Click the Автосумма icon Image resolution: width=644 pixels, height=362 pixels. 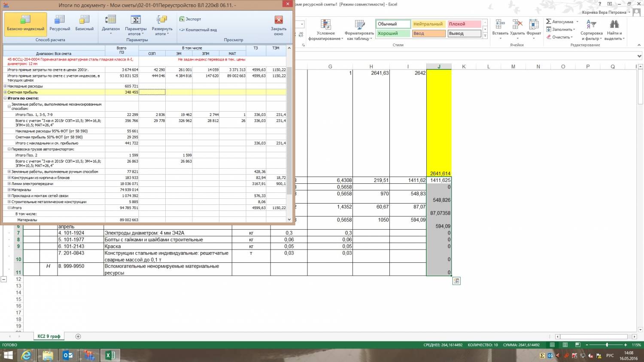point(549,21)
